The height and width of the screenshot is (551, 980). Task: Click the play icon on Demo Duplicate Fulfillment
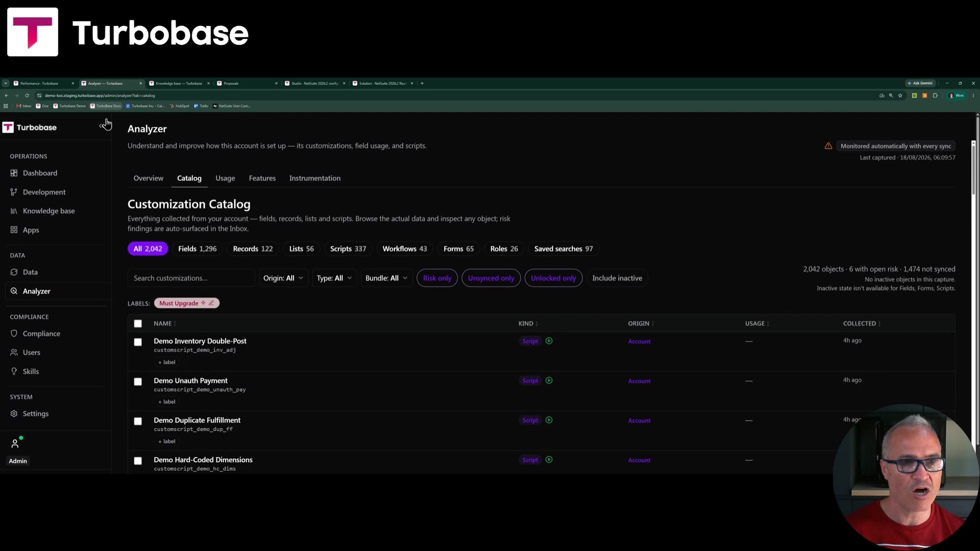549,420
